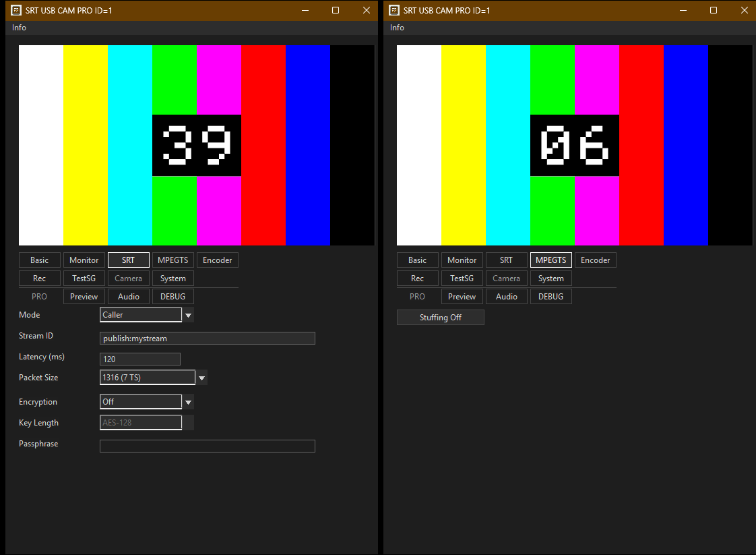Switch to Audio tab in left window

coord(128,297)
